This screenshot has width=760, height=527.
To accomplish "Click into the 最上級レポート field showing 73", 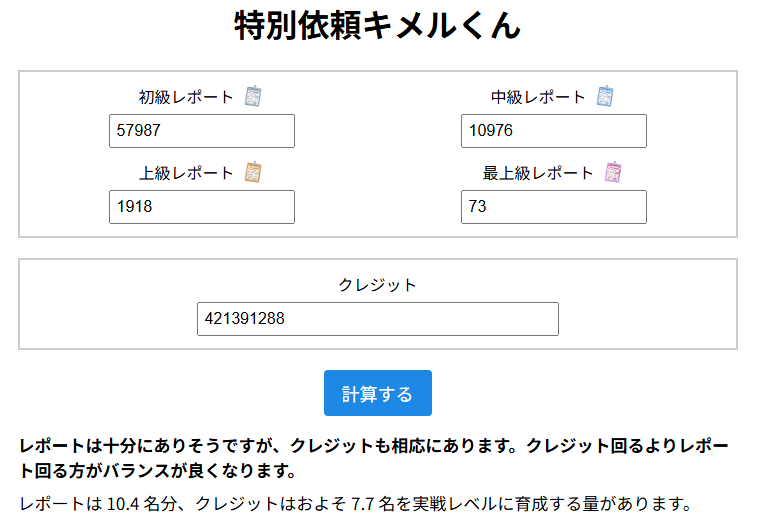I will point(554,207).
